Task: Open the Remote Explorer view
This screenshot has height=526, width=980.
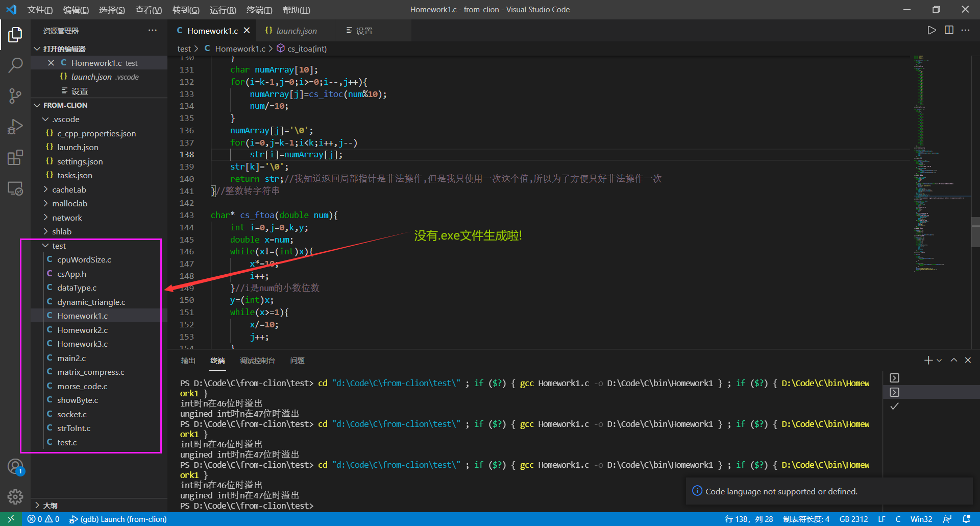Action: [x=15, y=188]
